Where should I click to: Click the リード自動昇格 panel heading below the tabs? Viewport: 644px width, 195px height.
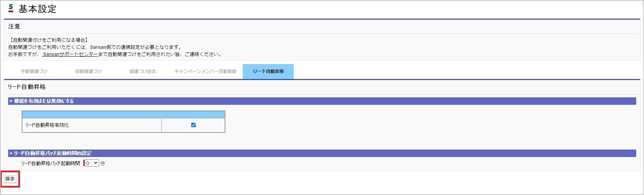[26, 87]
